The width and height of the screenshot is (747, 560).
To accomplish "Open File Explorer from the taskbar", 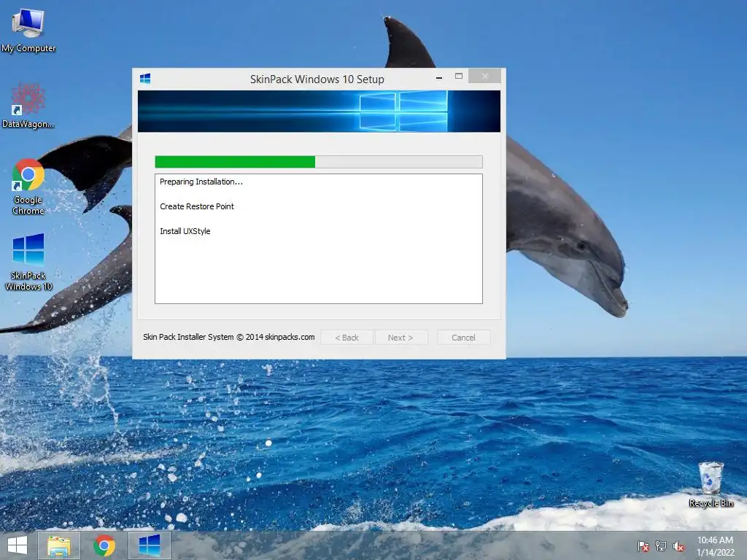I will pyautogui.click(x=59, y=545).
